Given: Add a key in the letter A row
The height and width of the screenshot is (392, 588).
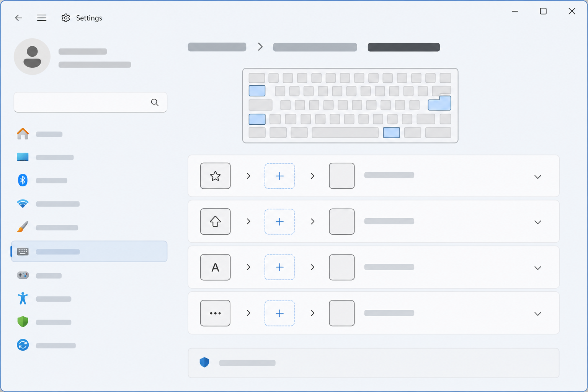Looking at the screenshot, I should point(279,267).
